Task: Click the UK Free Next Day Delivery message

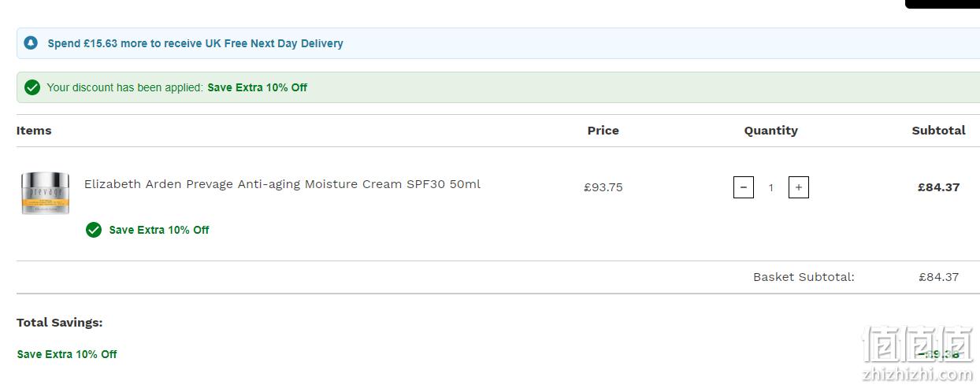Action: (x=195, y=43)
